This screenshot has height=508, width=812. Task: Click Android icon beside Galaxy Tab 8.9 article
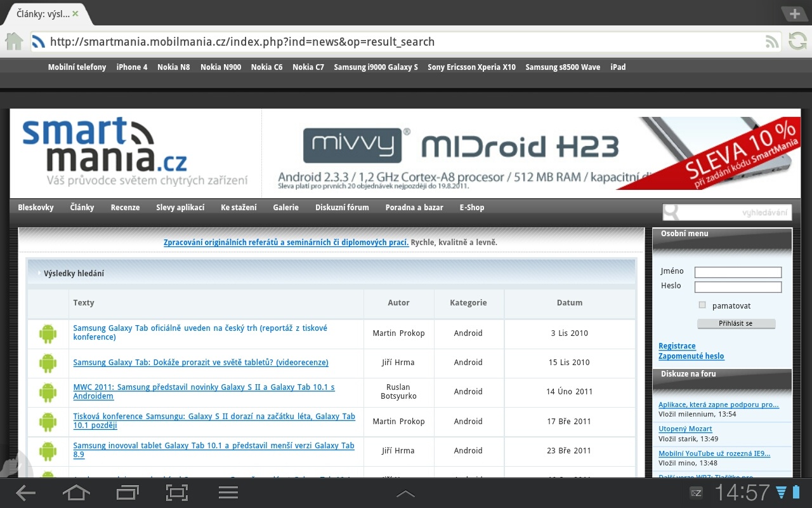pos(48,451)
